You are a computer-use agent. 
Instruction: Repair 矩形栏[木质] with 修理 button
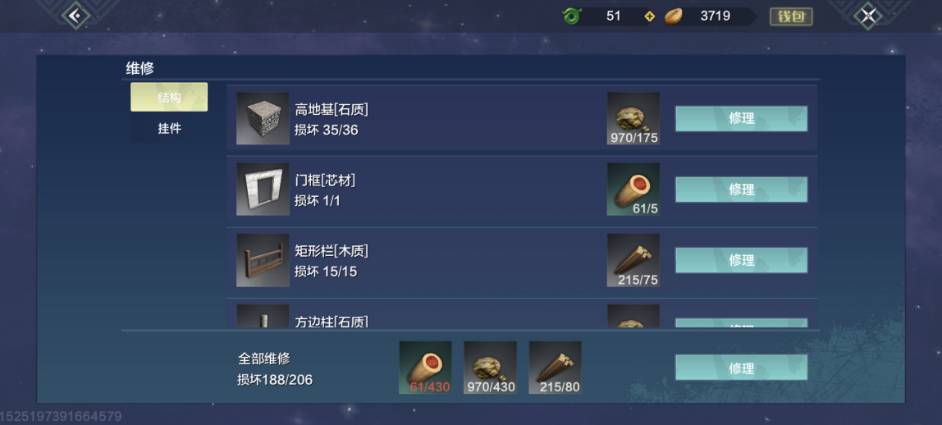coord(741,260)
